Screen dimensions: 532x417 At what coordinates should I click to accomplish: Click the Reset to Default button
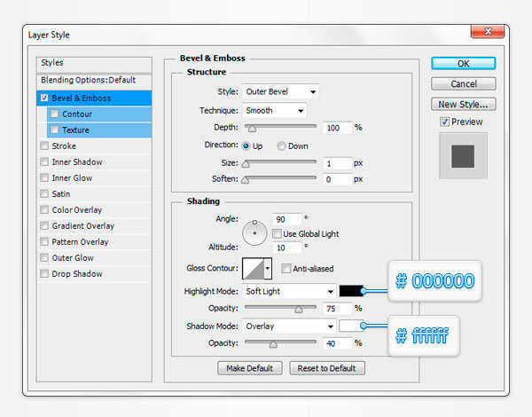326,368
